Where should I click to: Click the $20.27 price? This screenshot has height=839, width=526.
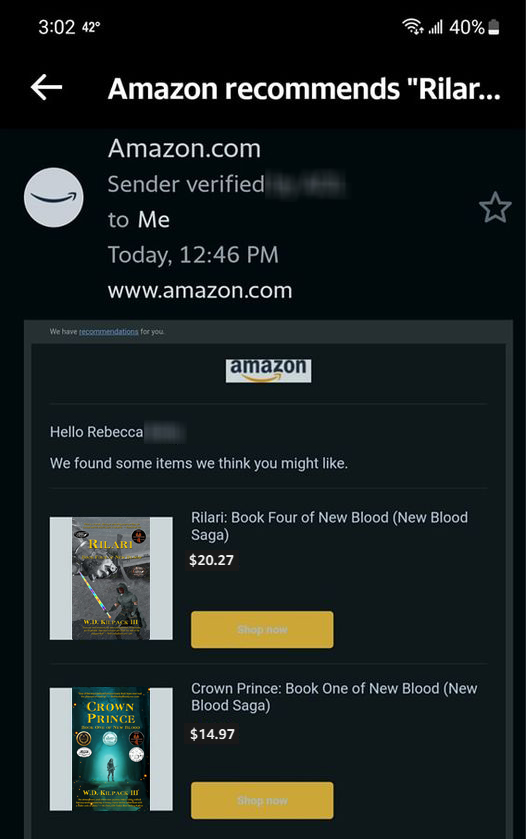pos(211,560)
